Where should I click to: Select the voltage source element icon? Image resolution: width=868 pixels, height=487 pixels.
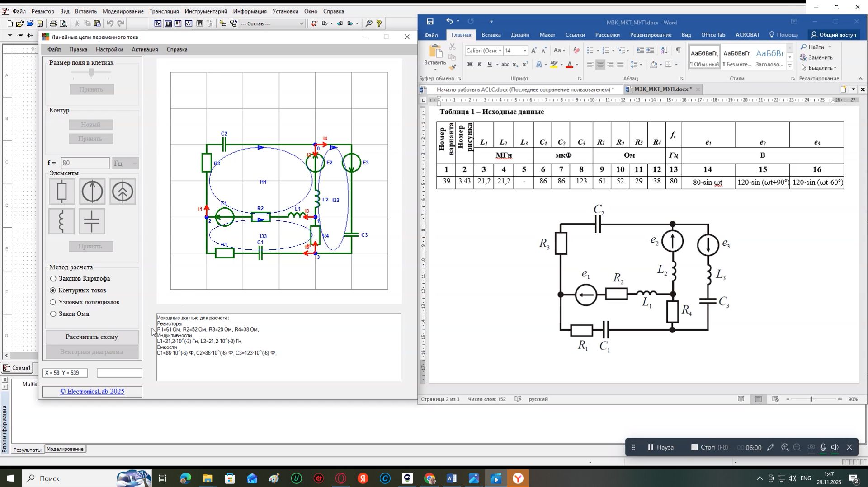tap(92, 191)
